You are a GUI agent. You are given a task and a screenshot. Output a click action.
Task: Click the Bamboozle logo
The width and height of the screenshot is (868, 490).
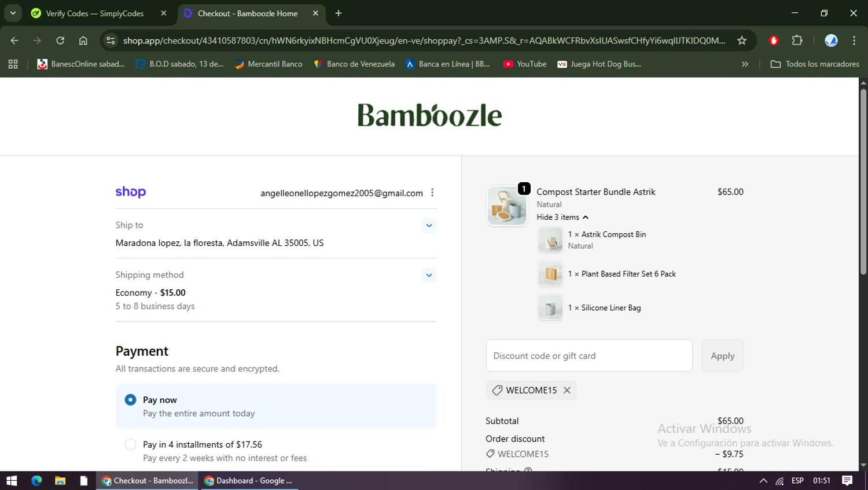coord(429,115)
